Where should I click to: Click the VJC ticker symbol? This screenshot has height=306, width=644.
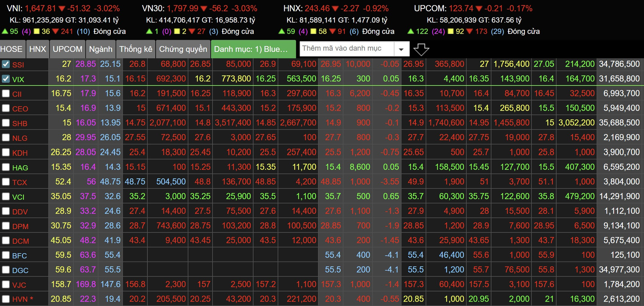pos(19,285)
